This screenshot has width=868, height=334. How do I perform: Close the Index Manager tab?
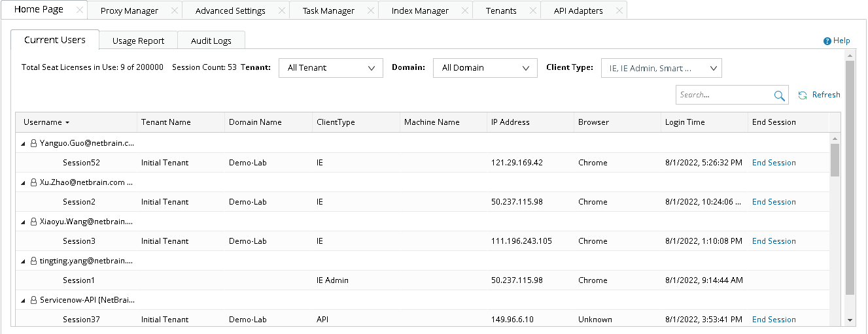(465, 11)
